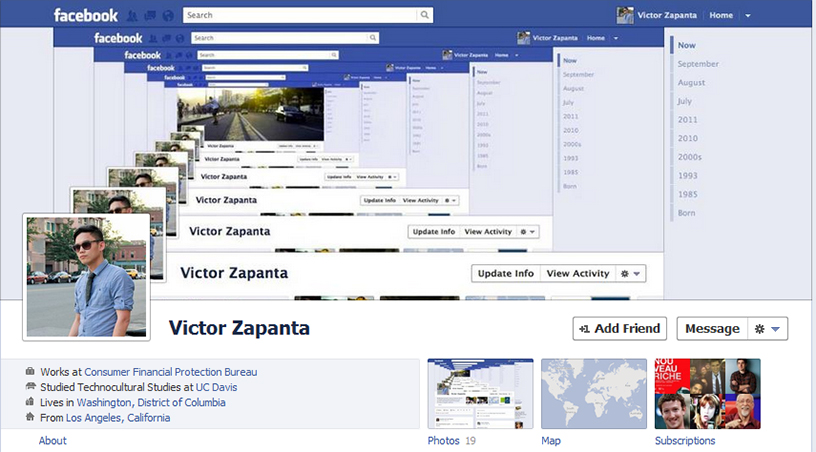Click the Message button
The width and height of the screenshot is (816, 452).
(x=712, y=329)
